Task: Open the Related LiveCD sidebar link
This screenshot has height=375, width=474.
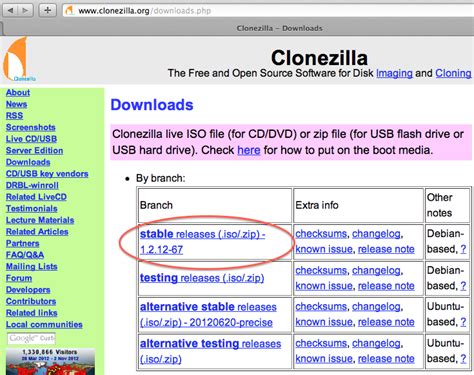Action: (x=36, y=197)
